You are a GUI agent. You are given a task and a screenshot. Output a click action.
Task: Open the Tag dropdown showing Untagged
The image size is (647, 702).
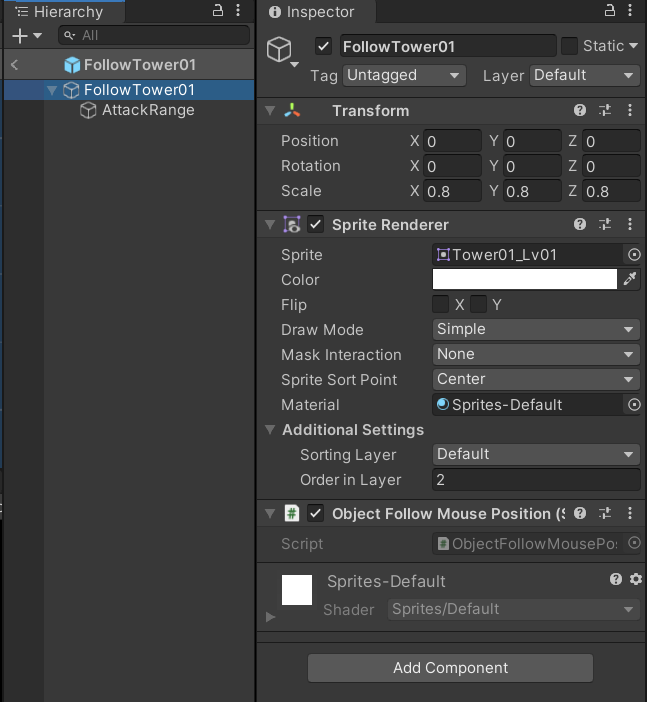click(x=404, y=76)
